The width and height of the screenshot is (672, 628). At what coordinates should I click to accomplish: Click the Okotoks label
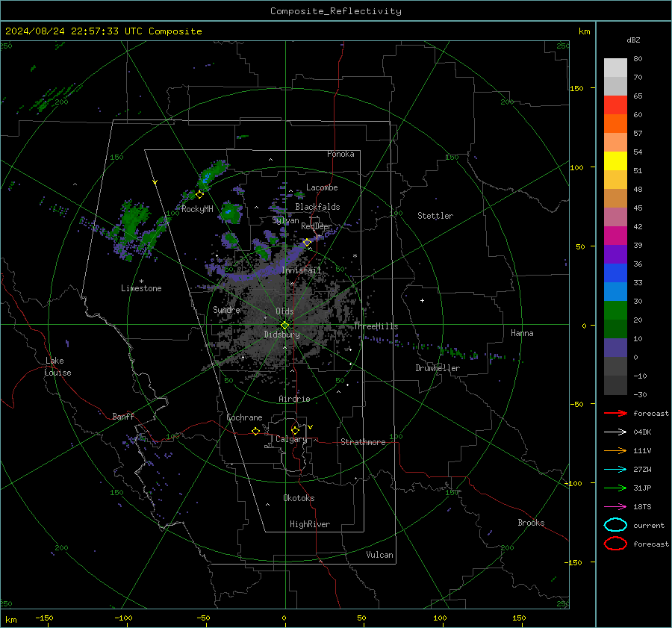pyautogui.click(x=299, y=498)
